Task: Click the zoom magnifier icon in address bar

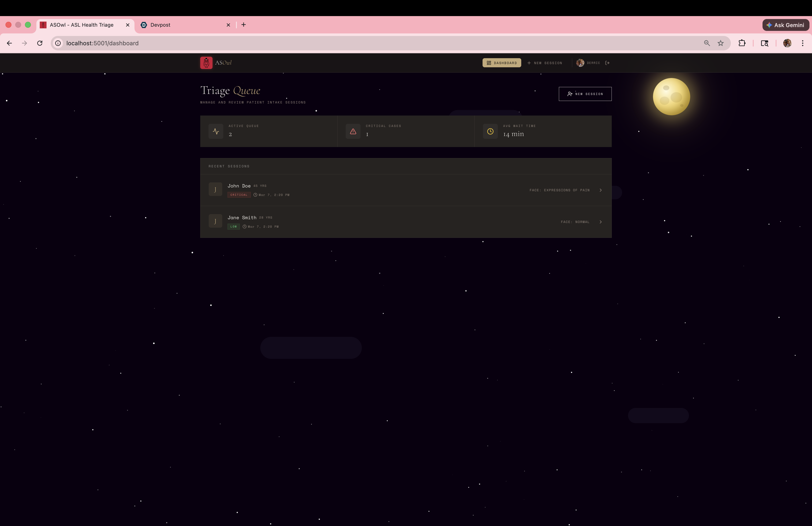Action: coord(706,43)
